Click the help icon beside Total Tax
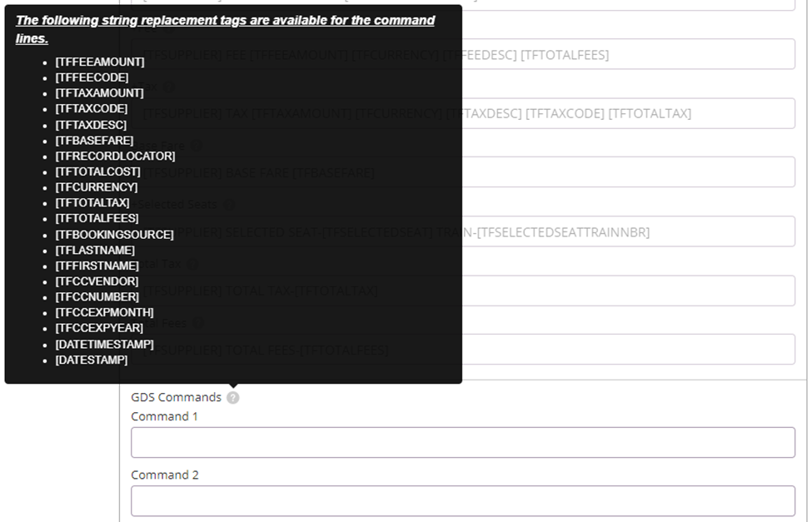This screenshot has width=812, height=522. coord(192,265)
